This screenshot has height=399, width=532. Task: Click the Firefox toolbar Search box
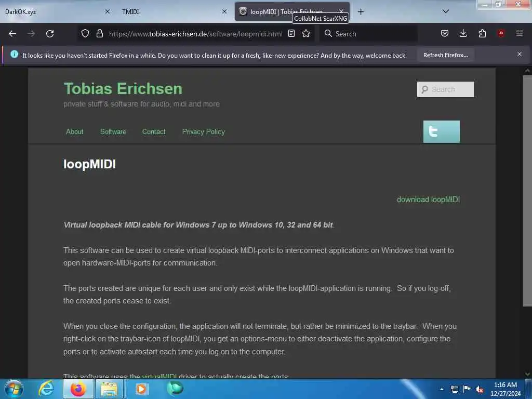[x=368, y=34]
